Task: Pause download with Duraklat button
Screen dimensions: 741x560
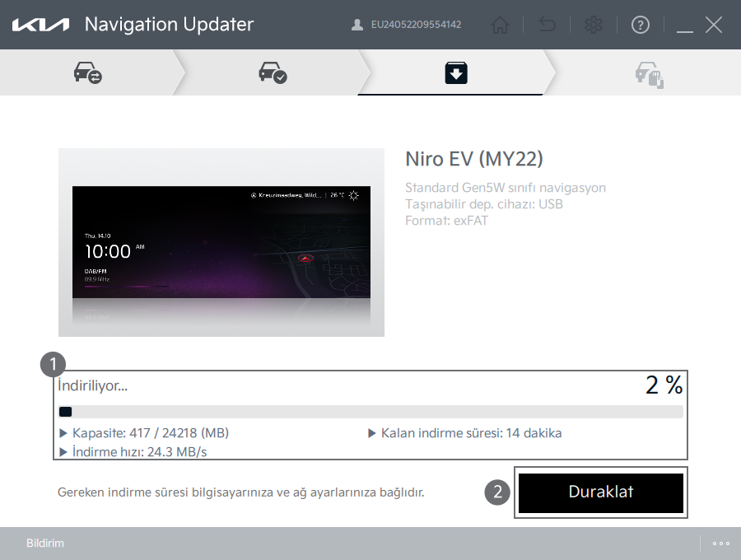Action: (x=601, y=492)
